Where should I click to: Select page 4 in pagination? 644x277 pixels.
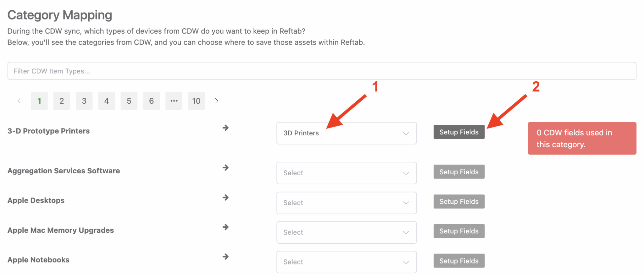click(x=106, y=101)
